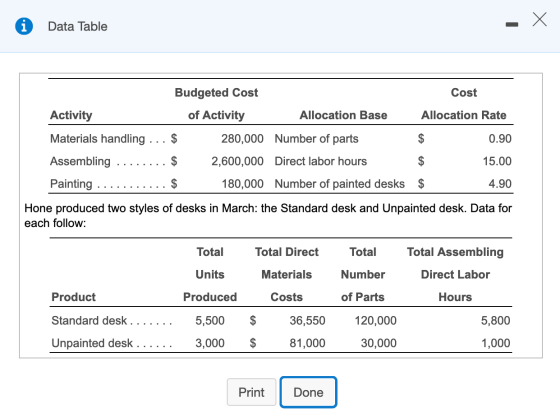
Task: Close the Data Table dialog
Action: (x=539, y=19)
